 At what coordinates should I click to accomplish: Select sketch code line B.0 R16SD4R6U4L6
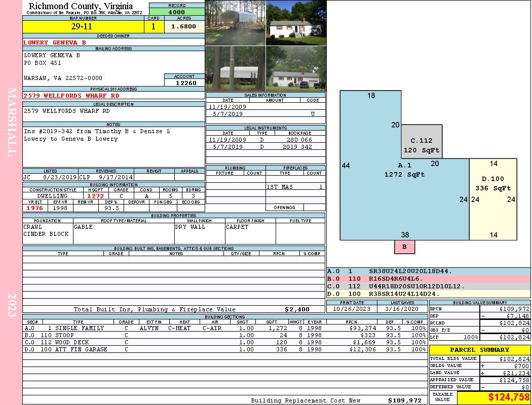pos(429,278)
